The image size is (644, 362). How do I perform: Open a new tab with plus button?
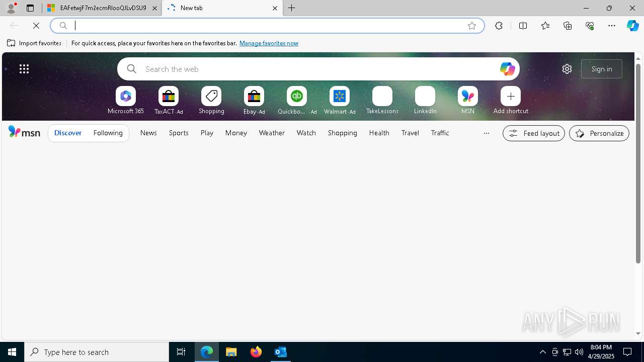point(292,8)
